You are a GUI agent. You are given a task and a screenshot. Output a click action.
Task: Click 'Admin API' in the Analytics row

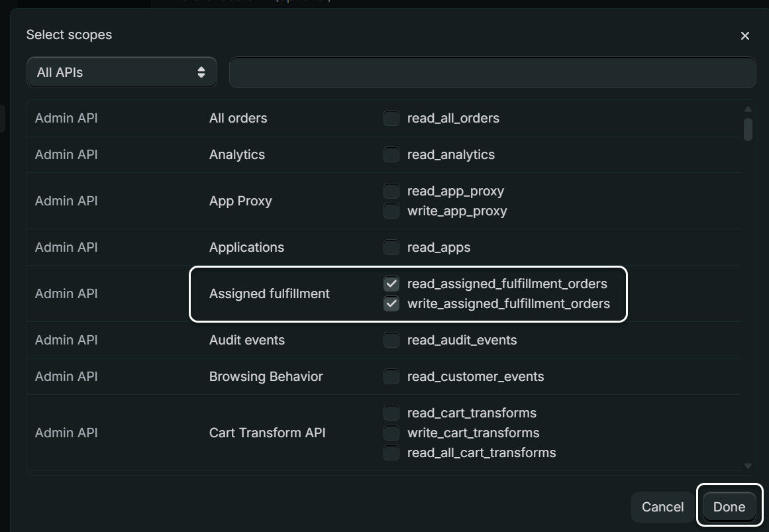[x=66, y=154]
